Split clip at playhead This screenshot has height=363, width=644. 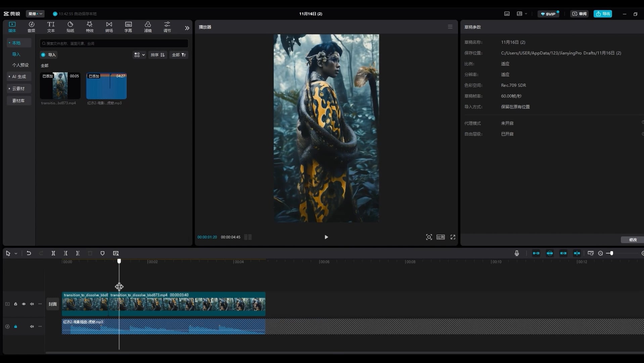(53, 253)
